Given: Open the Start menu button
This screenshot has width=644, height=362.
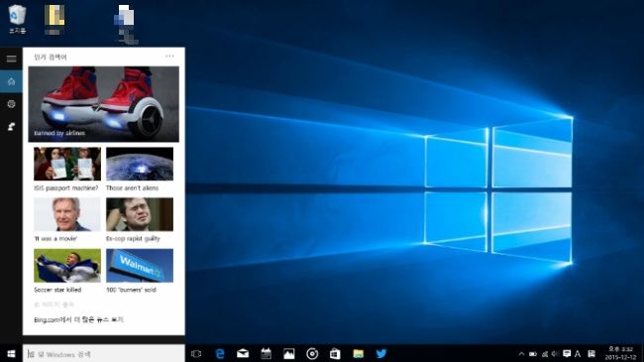Looking at the screenshot, I should (11, 354).
